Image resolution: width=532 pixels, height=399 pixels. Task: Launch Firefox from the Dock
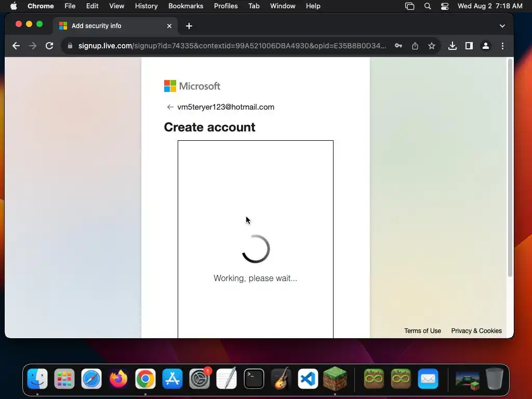pos(118,379)
